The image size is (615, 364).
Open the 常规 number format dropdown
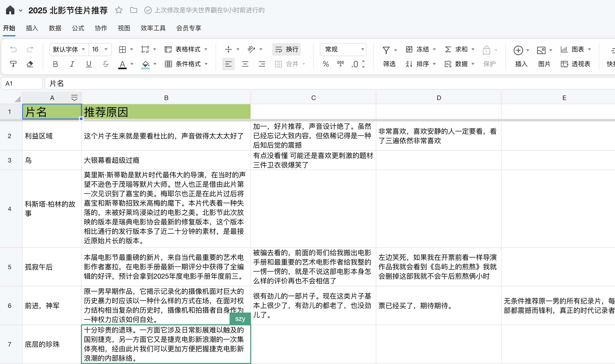click(x=343, y=49)
